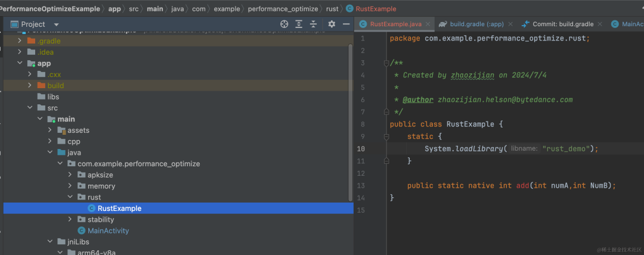
Task: Click 'example' in the breadcrumb bar
Action: coord(227,8)
